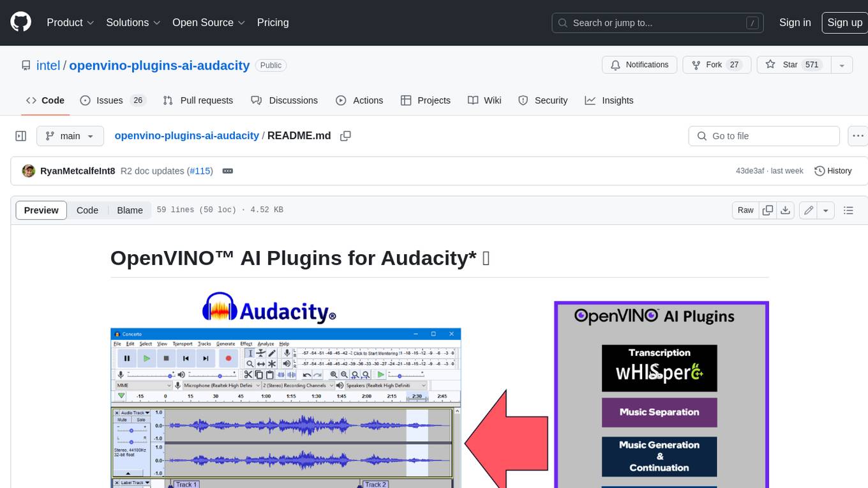868x488 pixels.
Task: Switch to the Insights tab
Action: point(609,100)
